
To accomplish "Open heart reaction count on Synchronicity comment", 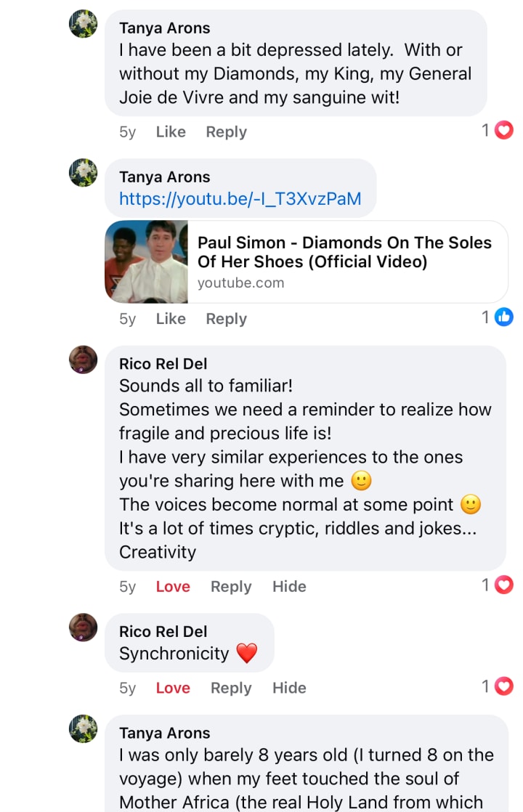I will coord(498,686).
